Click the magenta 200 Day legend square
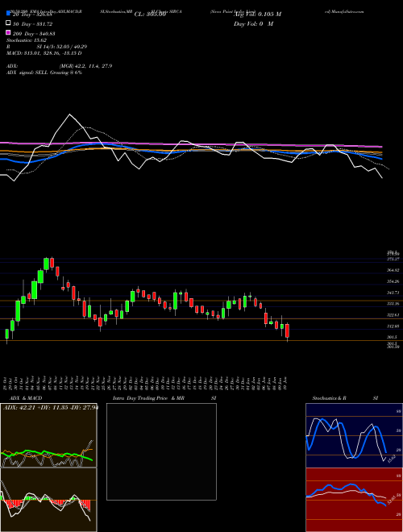This screenshot has width=403, height=532. (9, 32)
